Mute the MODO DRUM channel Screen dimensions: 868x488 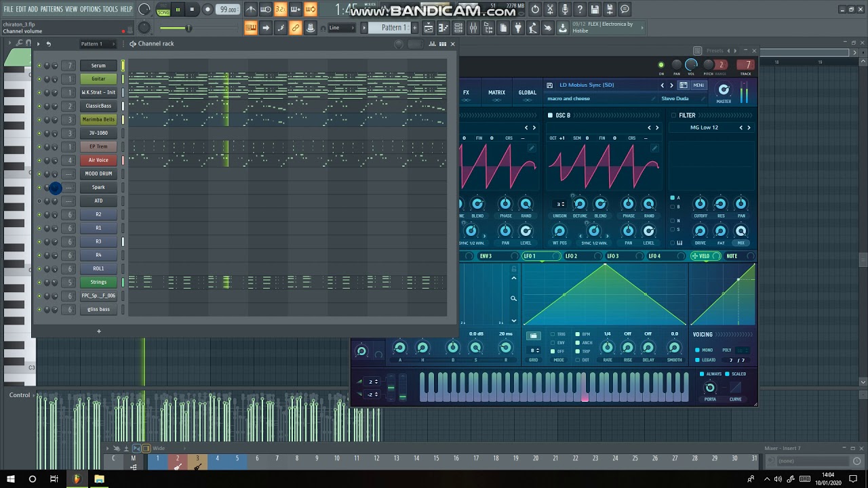(x=39, y=174)
